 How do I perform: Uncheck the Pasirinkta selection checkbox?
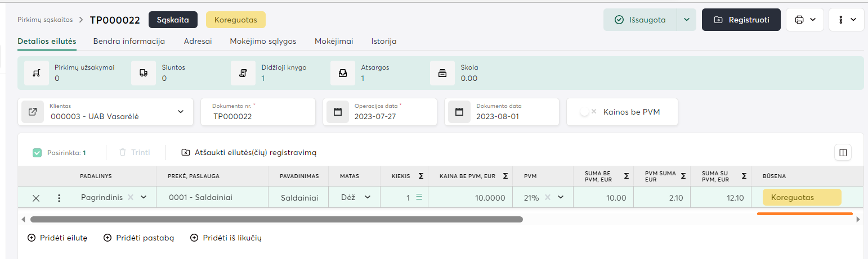tap(37, 152)
